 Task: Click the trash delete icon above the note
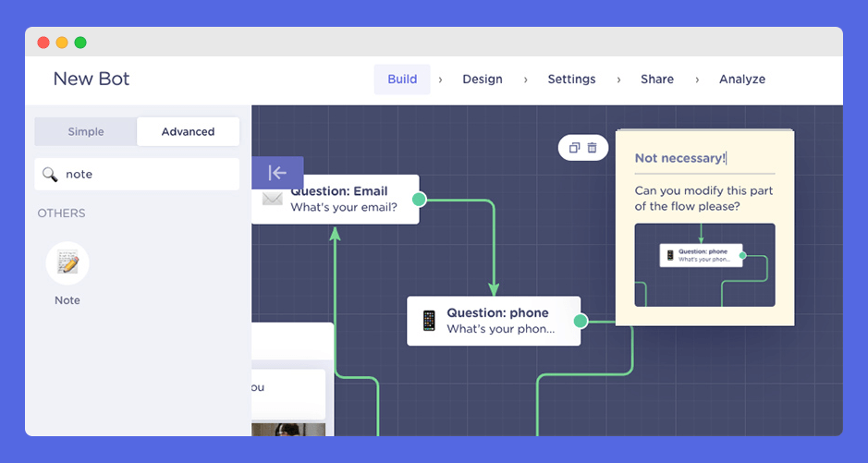593,148
